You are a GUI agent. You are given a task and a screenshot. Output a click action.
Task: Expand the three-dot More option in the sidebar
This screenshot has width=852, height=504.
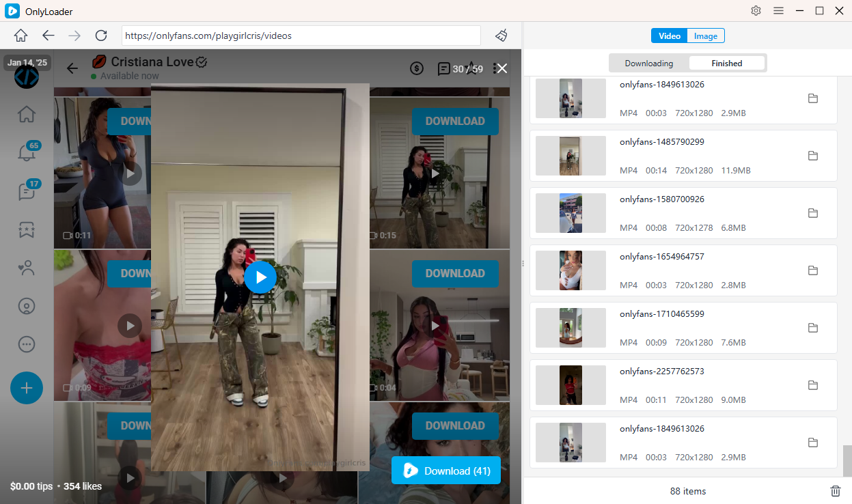[x=27, y=344]
